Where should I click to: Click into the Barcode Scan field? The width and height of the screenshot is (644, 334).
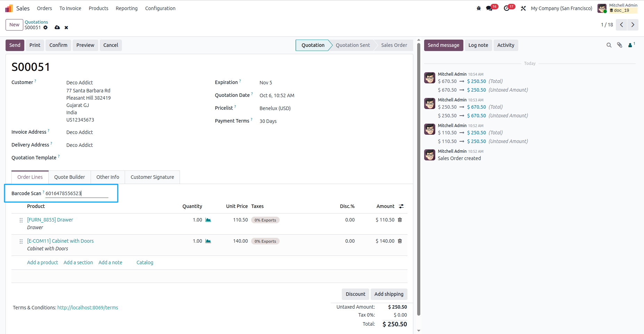[77, 193]
